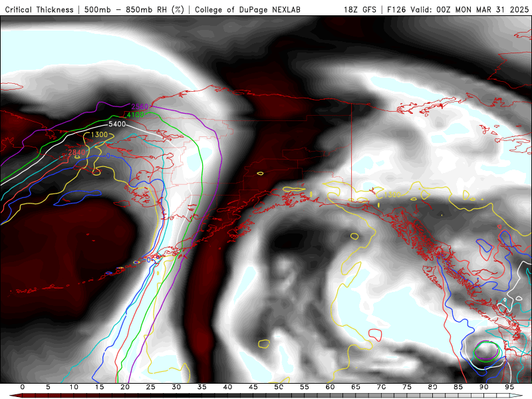Click colorbar tick label "15"
Image resolution: width=532 pixels, height=399 pixels.
click(99, 387)
